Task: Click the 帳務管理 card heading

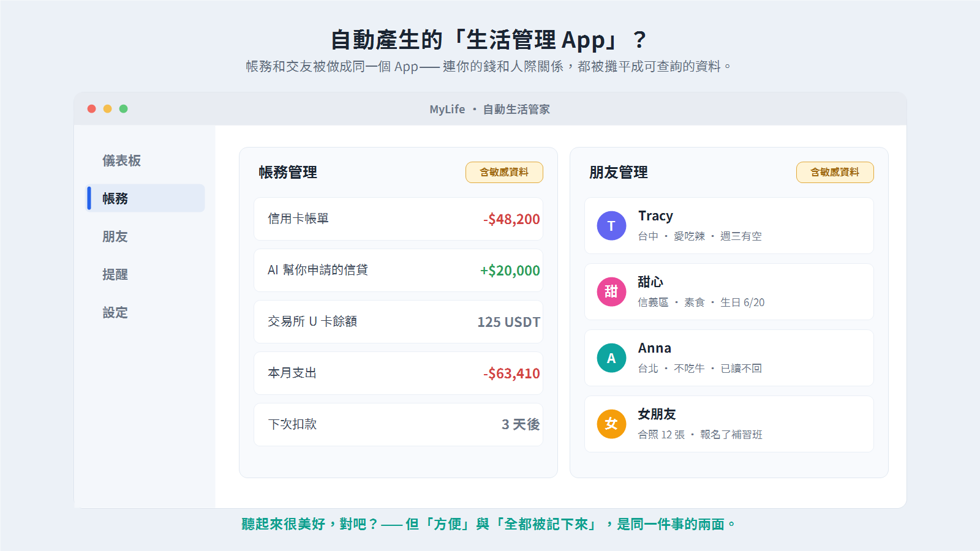Action: click(288, 173)
